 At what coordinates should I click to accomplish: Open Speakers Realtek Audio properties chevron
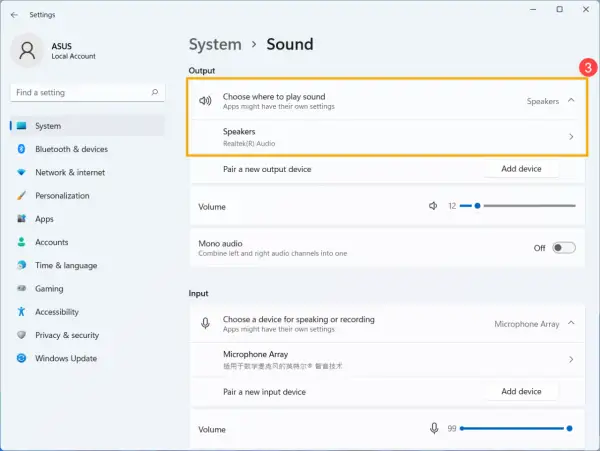click(571, 137)
